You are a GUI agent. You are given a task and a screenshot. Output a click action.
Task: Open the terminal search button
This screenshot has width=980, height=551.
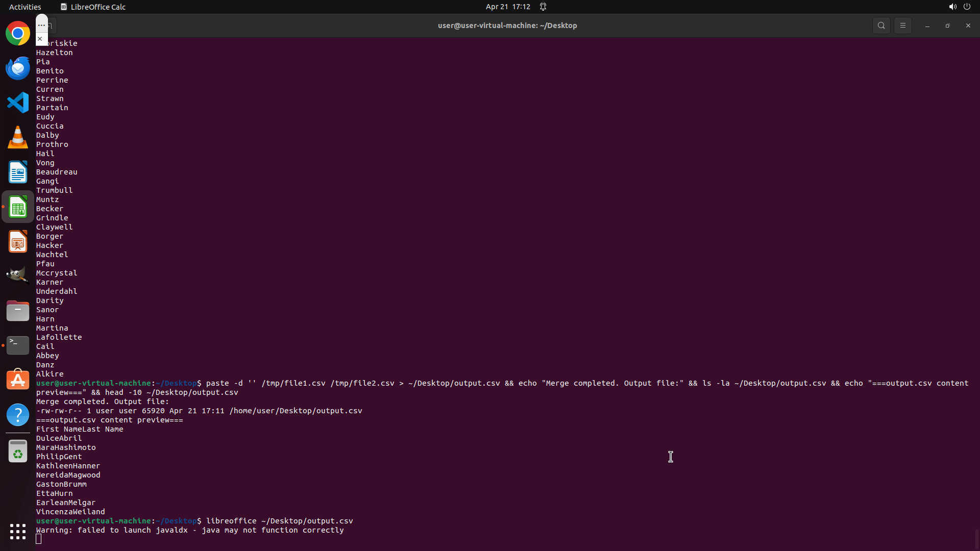point(881,26)
